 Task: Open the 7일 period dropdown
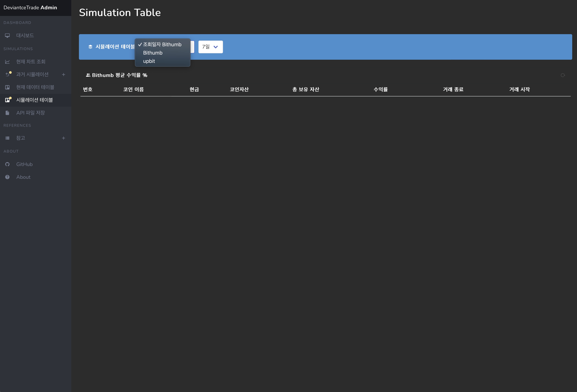[x=210, y=47]
